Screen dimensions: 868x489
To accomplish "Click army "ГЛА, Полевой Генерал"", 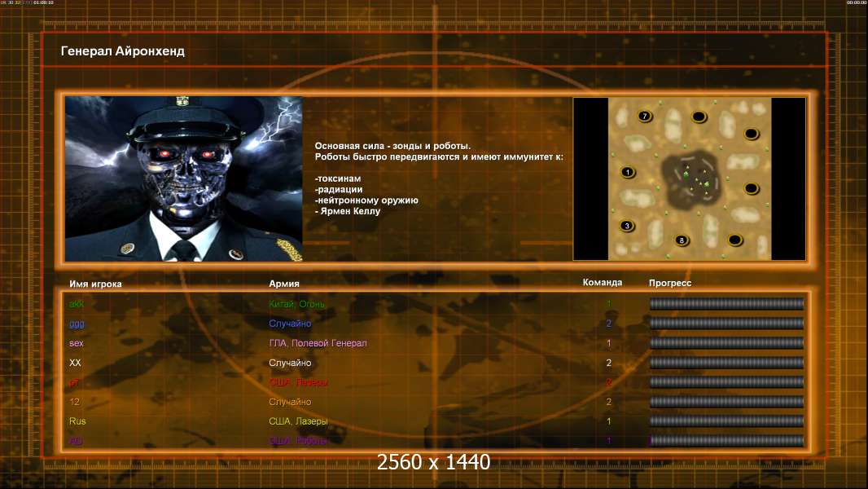I will (318, 343).
